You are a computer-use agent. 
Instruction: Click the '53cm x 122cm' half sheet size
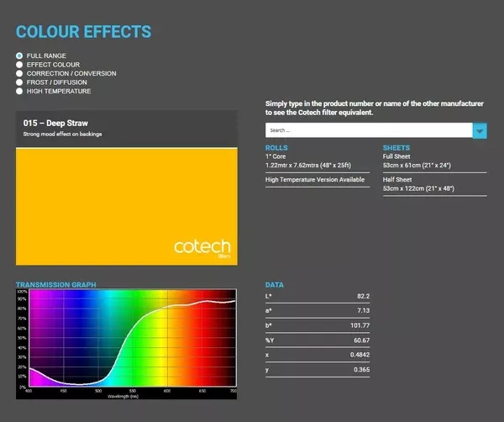[418, 188]
